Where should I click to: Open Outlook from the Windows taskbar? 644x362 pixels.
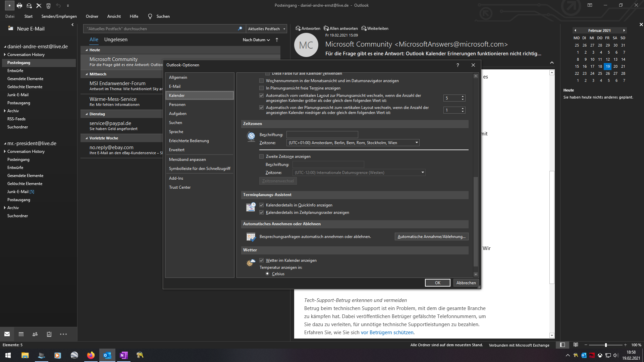pyautogui.click(x=107, y=355)
